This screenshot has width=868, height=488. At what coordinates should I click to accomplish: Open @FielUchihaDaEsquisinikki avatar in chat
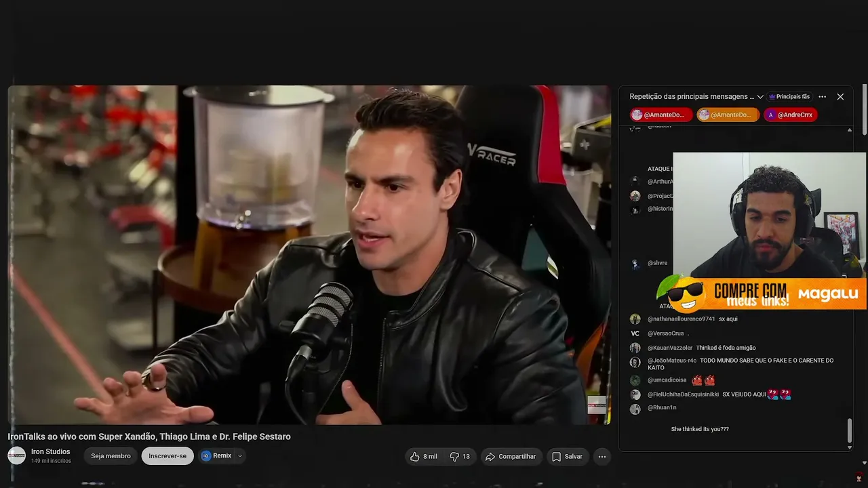(x=635, y=394)
